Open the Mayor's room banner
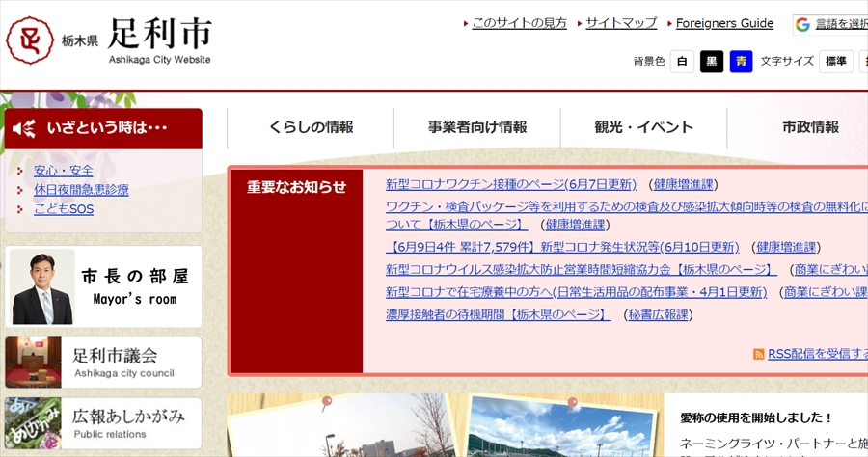The width and height of the screenshot is (868, 457). pyautogui.click(x=104, y=287)
